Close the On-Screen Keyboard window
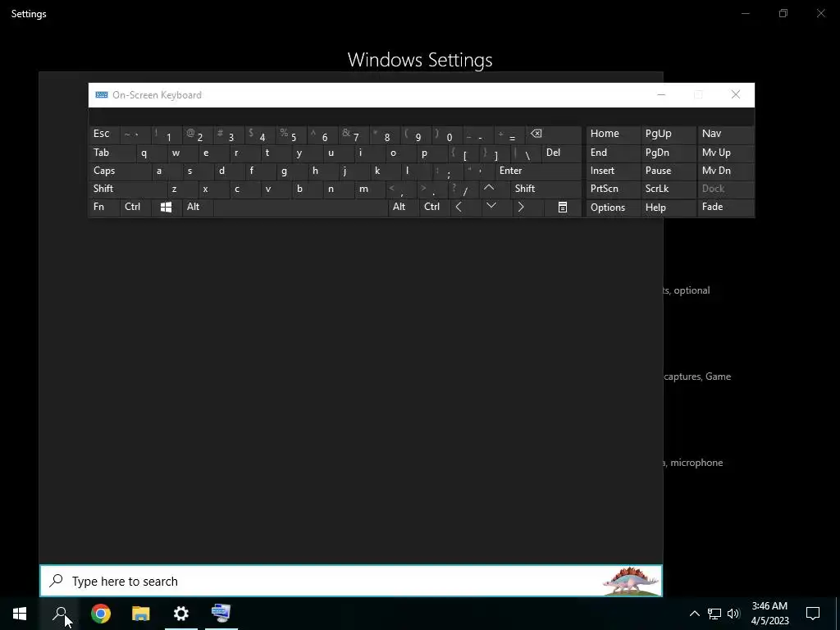 pos(736,95)
